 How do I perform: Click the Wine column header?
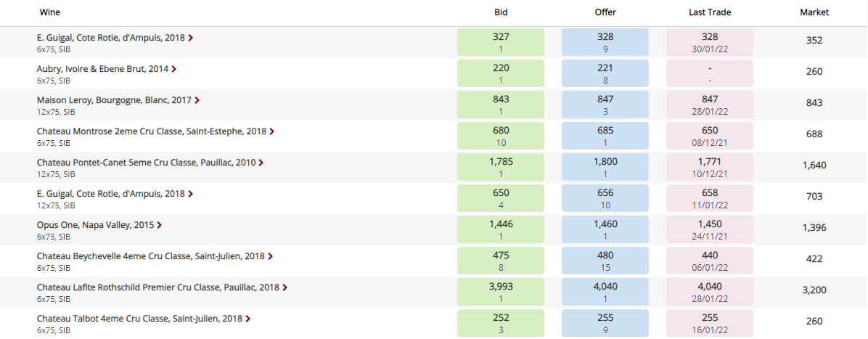[50, 12]
